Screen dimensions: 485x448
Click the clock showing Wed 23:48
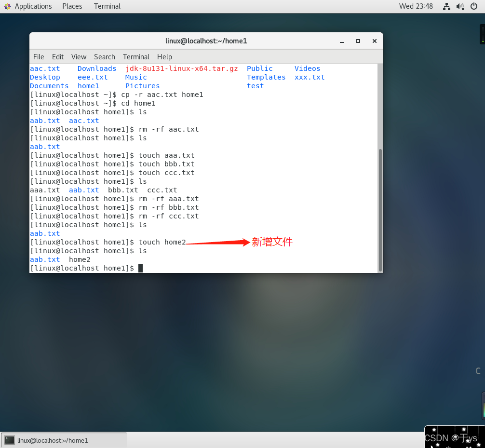416,6
